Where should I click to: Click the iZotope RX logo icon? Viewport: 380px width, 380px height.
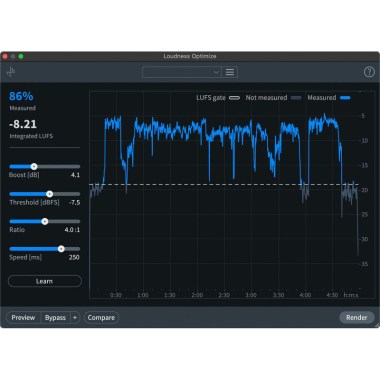tap(11, 72)
